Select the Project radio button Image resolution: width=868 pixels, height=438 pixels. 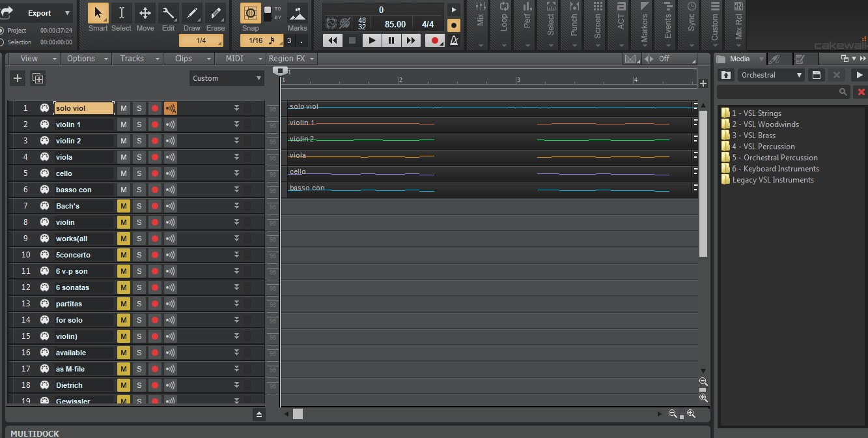pyautogui.click(x=2, y=31)
